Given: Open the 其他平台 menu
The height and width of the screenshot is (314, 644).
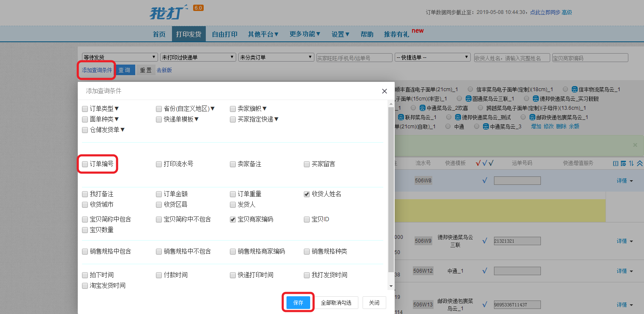Looking at the screenshot, I should 263,34.
